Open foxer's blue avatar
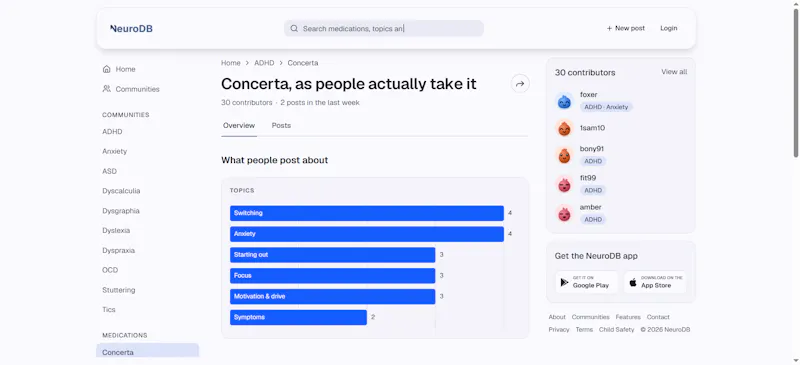This screenshot has height=365, width=800. pos(564,102)
